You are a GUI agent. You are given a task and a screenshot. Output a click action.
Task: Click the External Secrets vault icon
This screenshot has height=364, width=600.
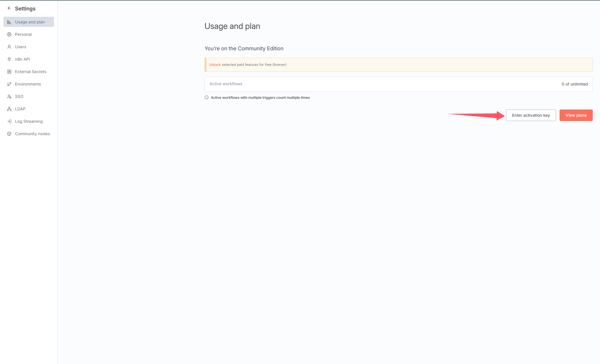click(x=9, y=72)
